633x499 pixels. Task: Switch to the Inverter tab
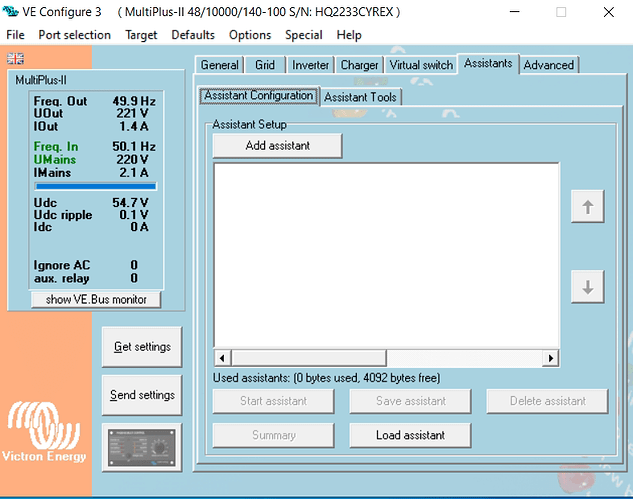click(310, 65)
